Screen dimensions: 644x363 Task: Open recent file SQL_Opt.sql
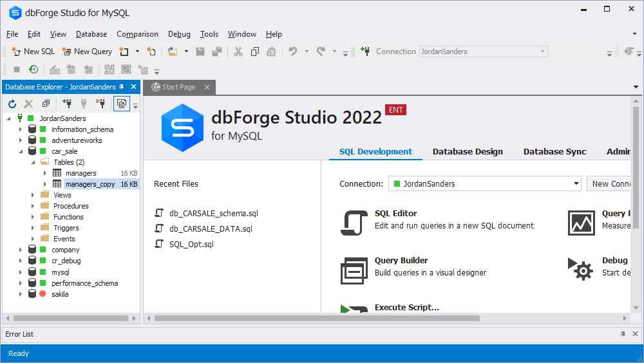tap(191, 245)
